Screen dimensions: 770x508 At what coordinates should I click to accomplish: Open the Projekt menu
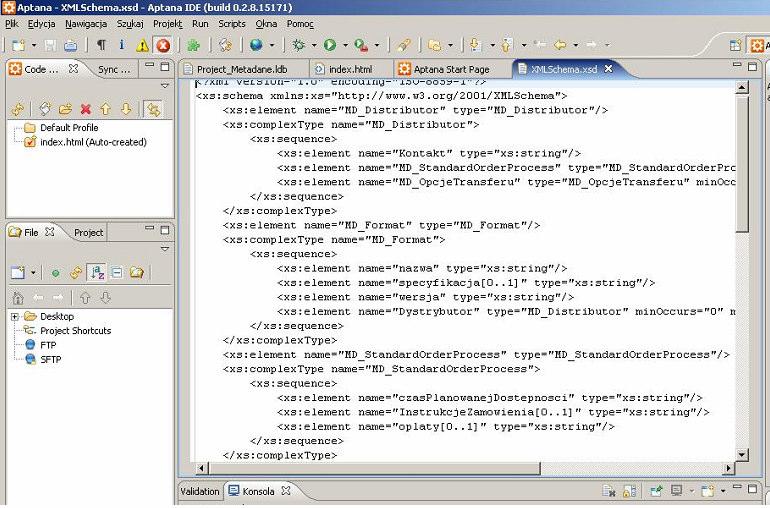167,24
